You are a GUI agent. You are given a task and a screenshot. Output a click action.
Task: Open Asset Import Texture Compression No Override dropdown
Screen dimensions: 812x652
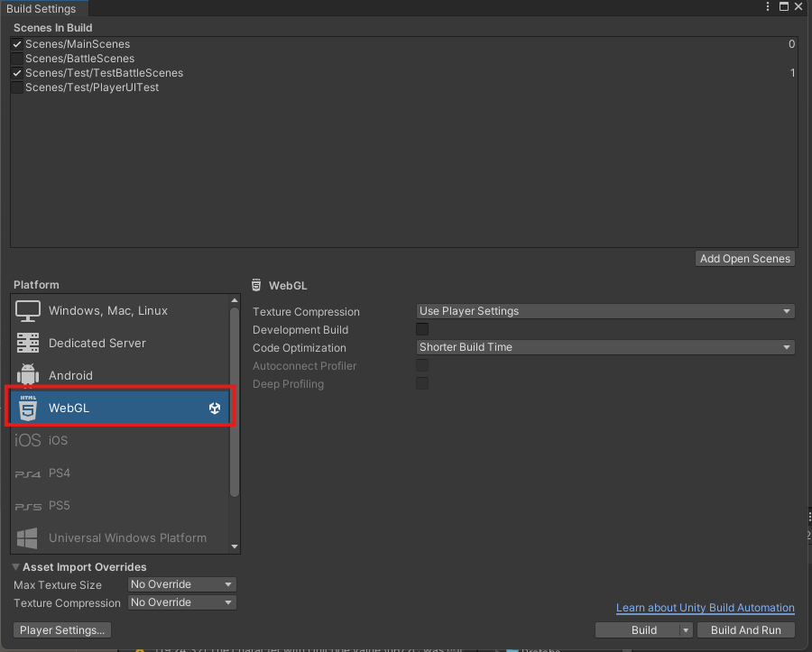181,602
